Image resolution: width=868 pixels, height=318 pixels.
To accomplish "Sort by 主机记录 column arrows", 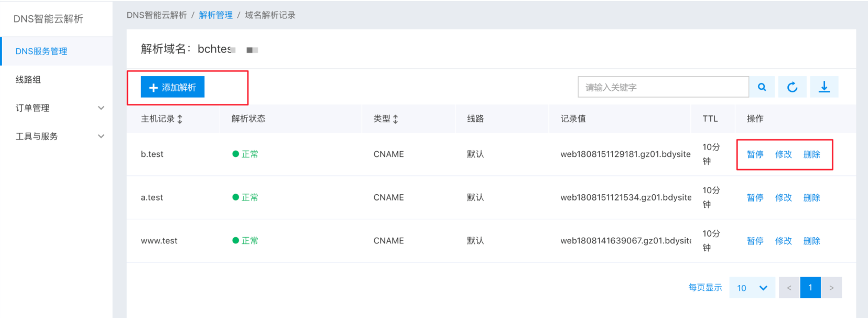I will (x=180, y=119).
